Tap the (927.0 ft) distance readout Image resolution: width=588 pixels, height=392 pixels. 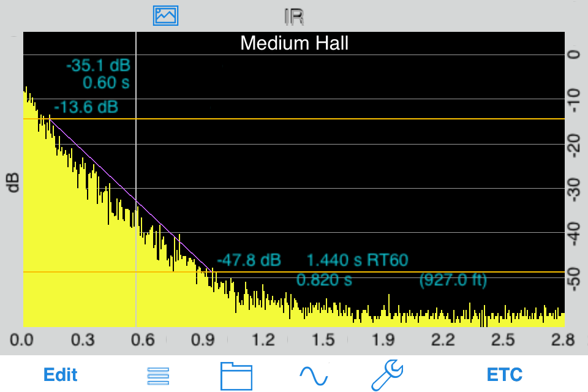click(x=453, y=280)
